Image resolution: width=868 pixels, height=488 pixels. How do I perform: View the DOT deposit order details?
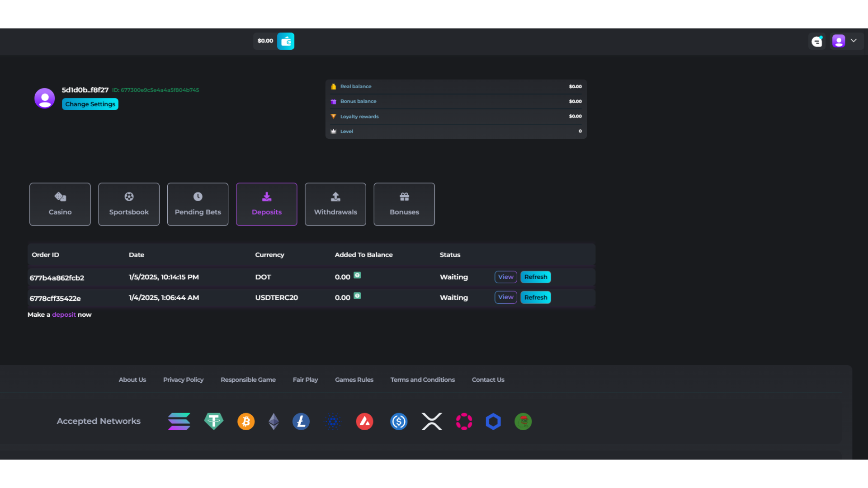click(505, 277)
